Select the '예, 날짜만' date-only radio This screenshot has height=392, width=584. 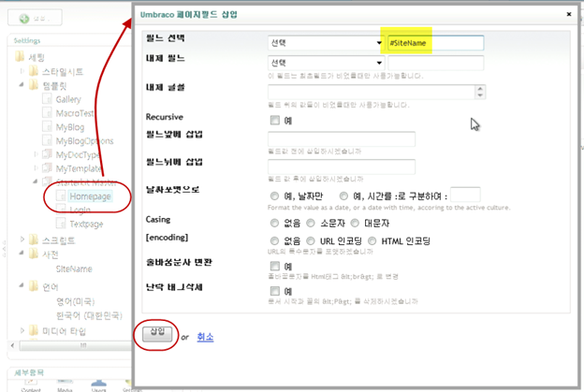pos(274,196)
